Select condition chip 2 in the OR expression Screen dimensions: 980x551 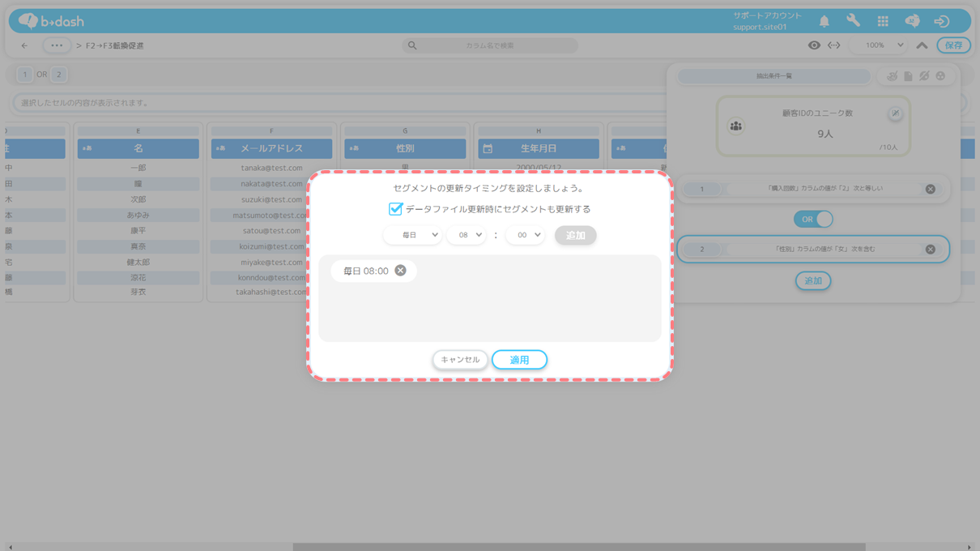[x=58, y=75]
